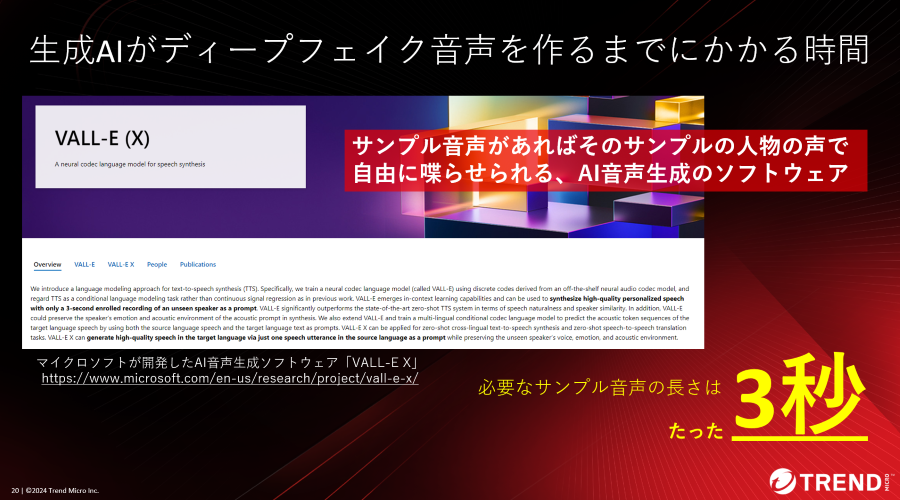The width and height of the screenshot is (900, 500).
Task: Click the bold 'synthesize high-quality personalized speech' phrase
Action: click(x=599, y=299)
